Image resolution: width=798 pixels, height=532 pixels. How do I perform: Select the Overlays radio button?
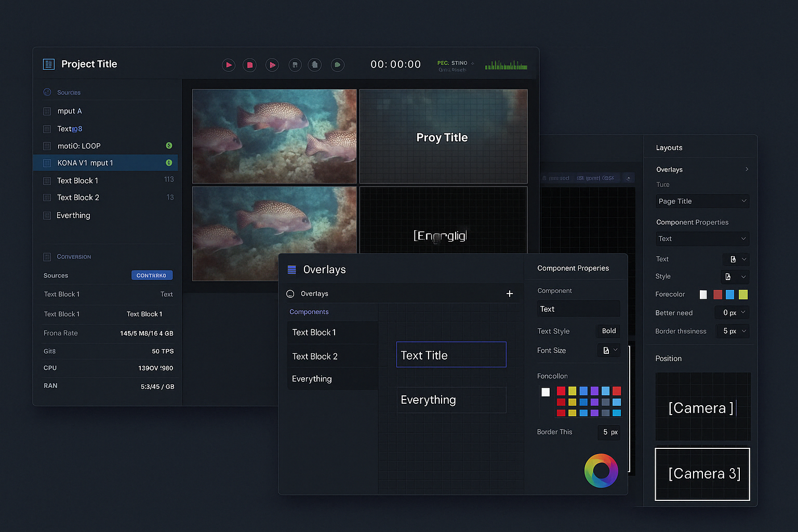point(290,294)
